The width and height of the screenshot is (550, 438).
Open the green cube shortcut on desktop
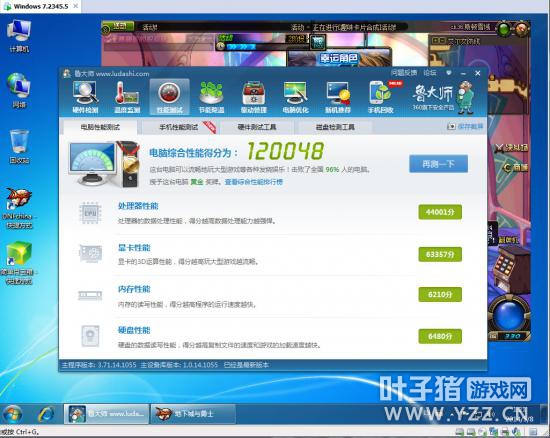click(x=18, y=263)
